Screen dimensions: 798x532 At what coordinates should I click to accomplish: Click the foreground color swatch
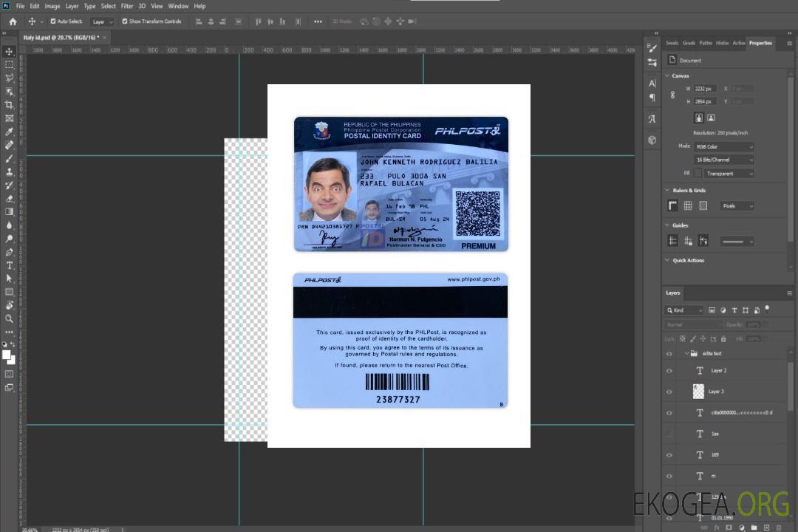coord(7,355)
